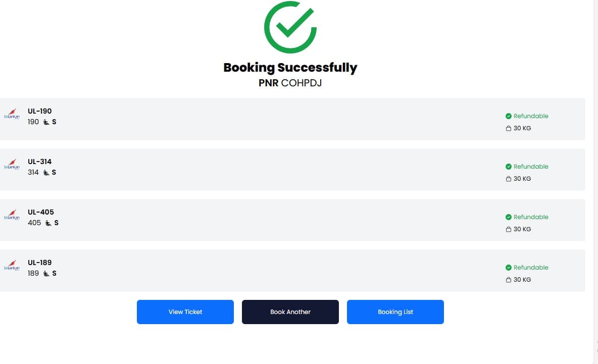Select the baggage icon on the UL-405 row

(508, 229)
